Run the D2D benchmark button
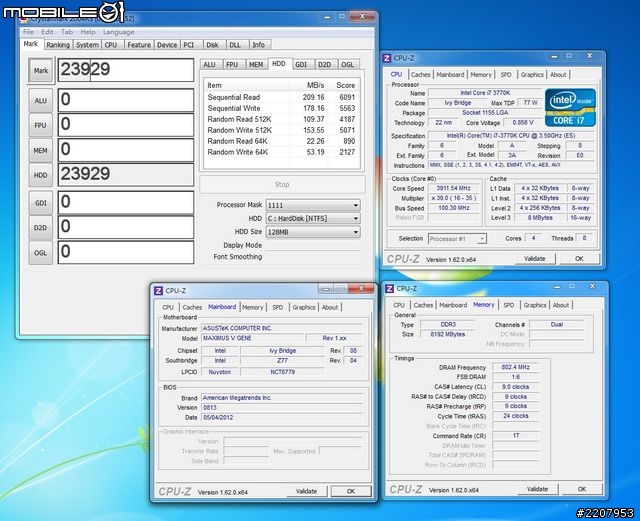Viewport: 640px width, 521px height. 40,228
